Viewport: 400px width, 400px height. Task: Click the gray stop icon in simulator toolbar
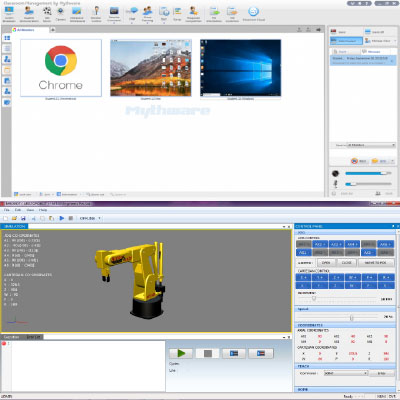click(x=71, y=218)
